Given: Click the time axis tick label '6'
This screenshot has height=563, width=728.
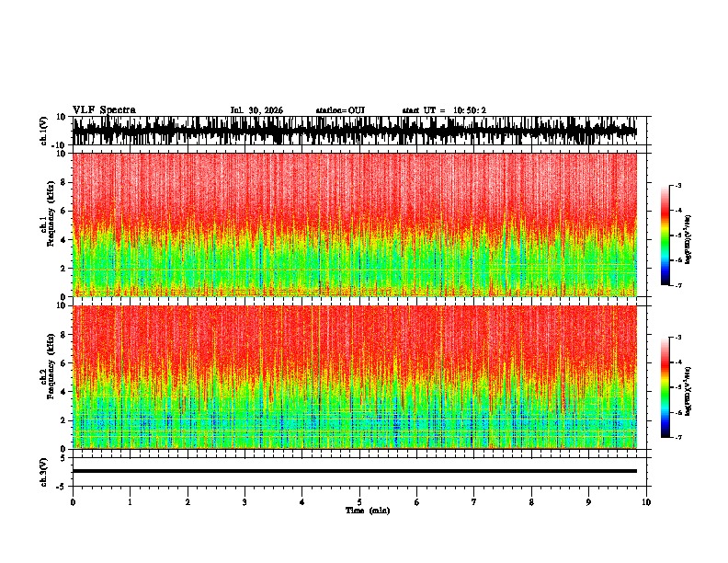Looking at the screenshot, I should 417,502.
